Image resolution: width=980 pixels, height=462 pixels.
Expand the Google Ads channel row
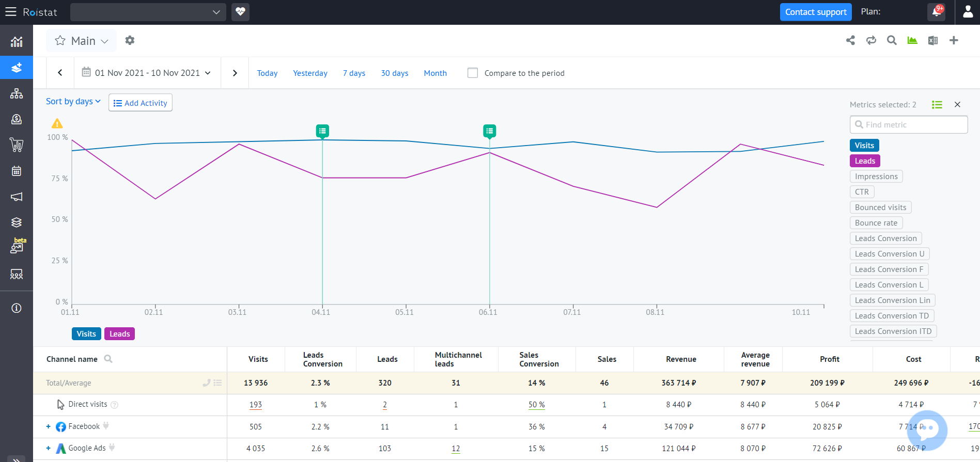48,448
